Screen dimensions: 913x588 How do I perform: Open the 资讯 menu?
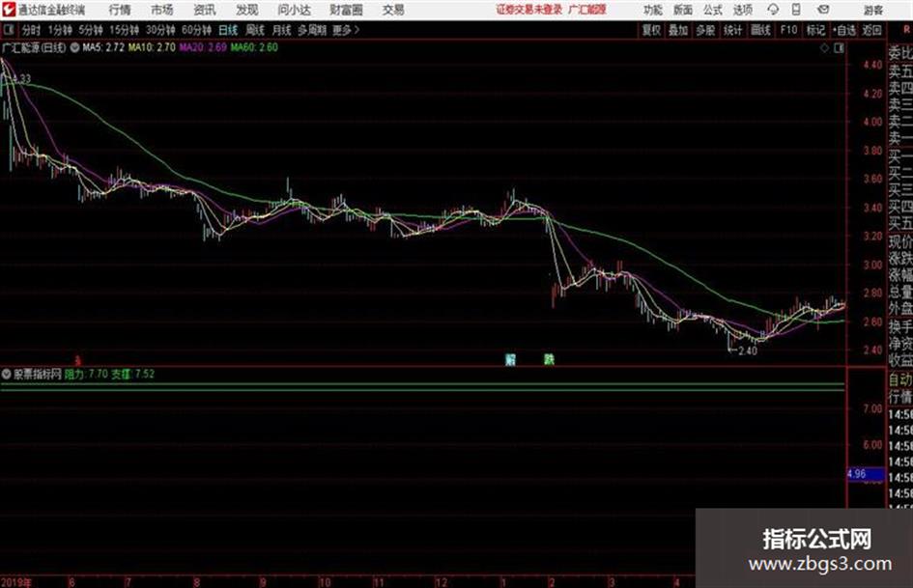205,10
